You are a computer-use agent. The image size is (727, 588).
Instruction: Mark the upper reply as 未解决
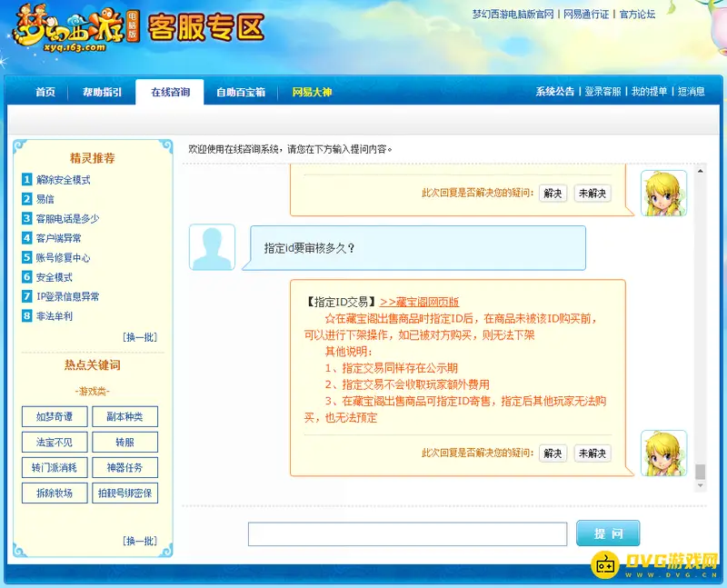coord(593,193)
